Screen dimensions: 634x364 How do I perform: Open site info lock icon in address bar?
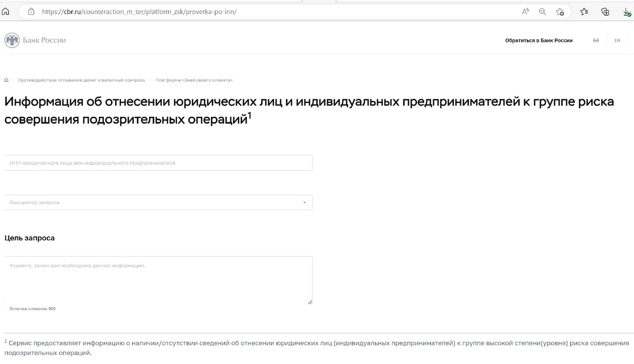coord(31,11)
